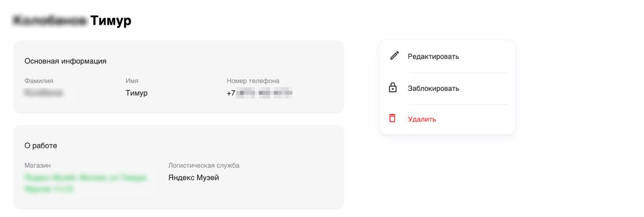Click the О работе section heading

point(41,146)
